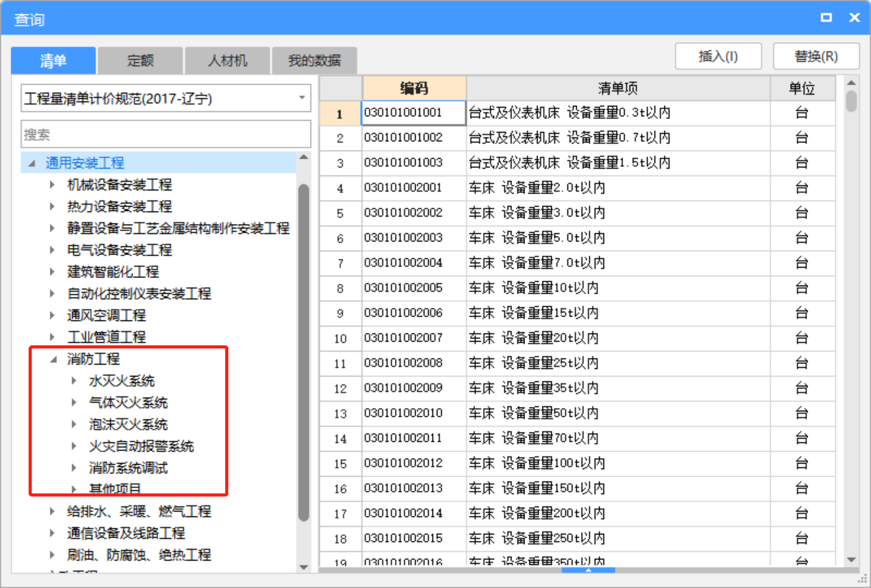This screenshot has height=588, width=871.
Task: Expand 机械设备安装工程 arrow
Action: pyautogui.click(x=53, y=185)
